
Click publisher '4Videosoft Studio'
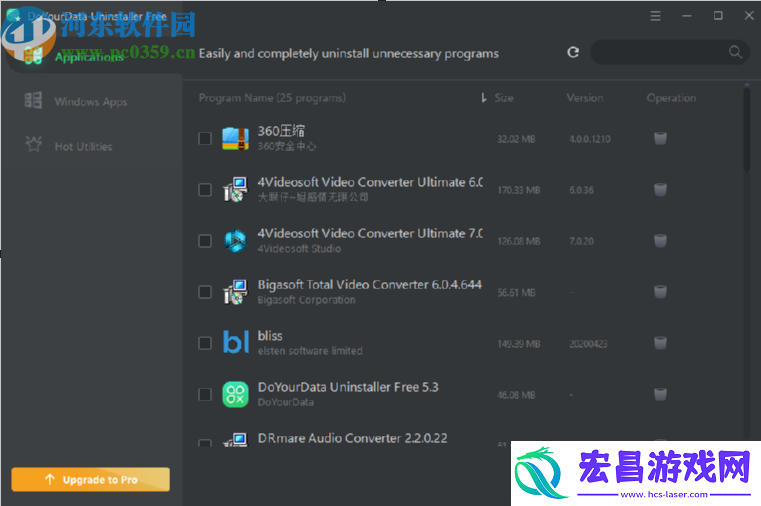(299, 249)
